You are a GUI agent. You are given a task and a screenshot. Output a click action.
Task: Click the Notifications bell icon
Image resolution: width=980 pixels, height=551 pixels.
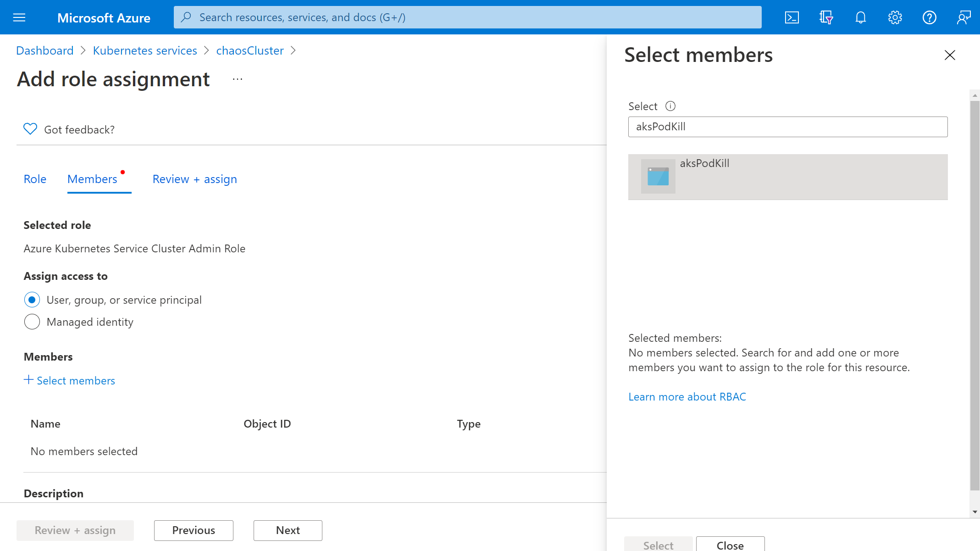click(x=860, y=17)
